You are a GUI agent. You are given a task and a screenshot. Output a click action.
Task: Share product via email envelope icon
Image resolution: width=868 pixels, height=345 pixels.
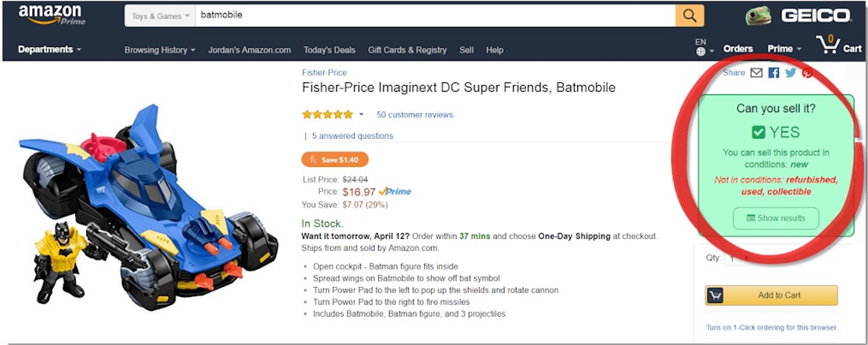pyautogui.click(x=756, y=73)
